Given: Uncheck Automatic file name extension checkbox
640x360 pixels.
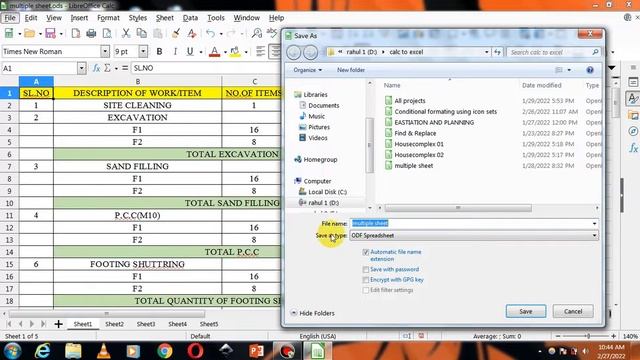Looking at the screenshot, I should pyautogui.click(x=366, y=252).
